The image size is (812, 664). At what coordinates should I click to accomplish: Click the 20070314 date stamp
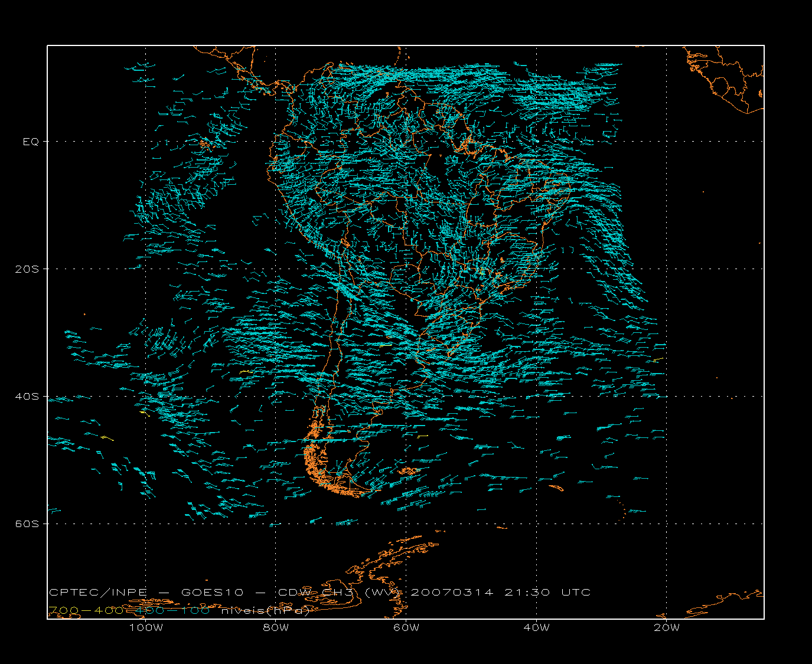452,592
